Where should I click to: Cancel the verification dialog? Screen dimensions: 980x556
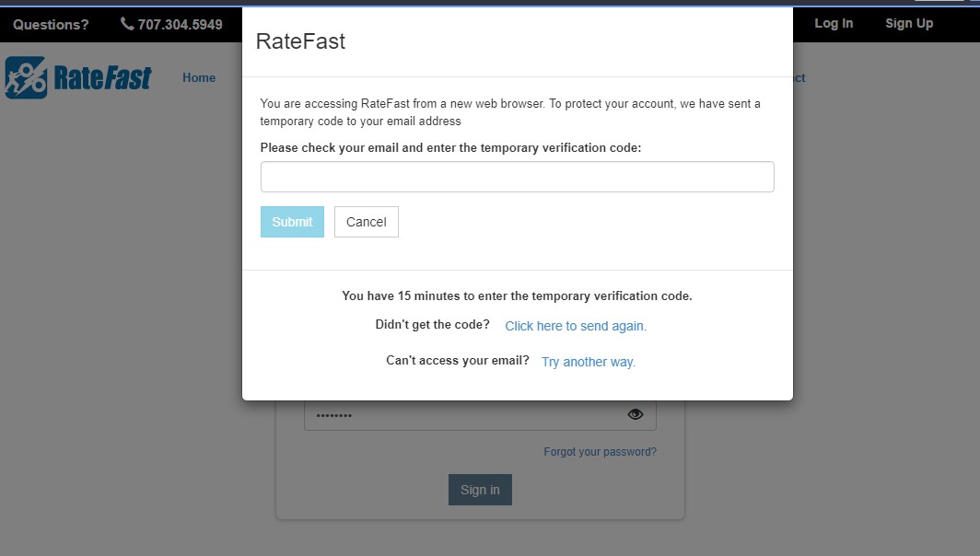click(366, 222)
